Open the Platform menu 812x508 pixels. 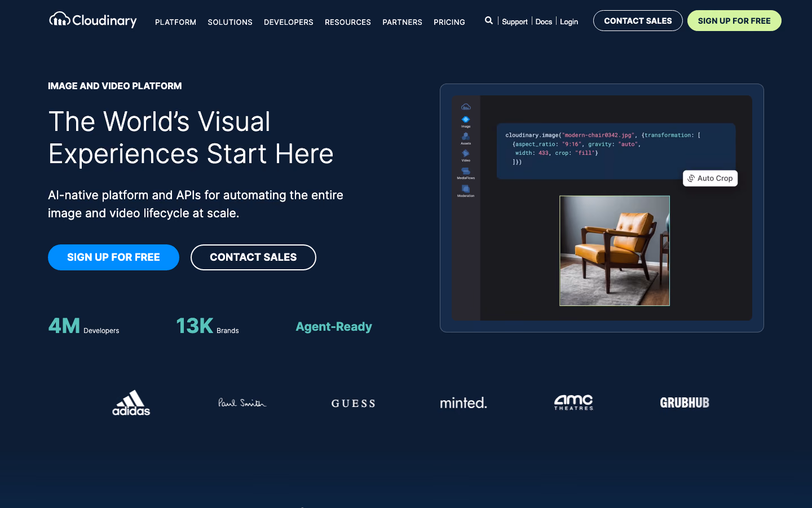pos(175,22)
